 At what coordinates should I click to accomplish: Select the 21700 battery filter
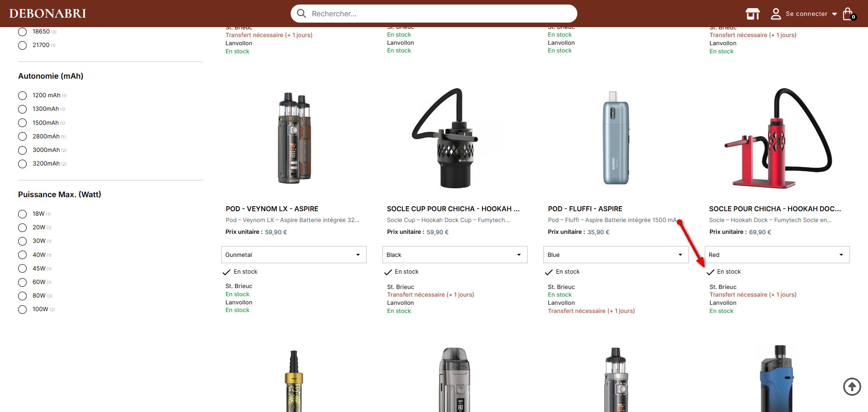(x=23, y=45)
